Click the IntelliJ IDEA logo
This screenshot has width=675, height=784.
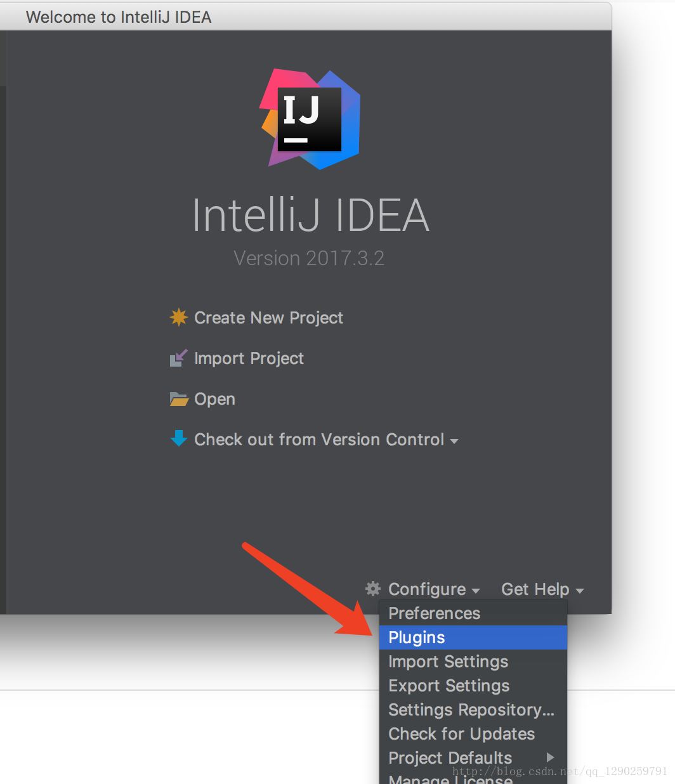pos(310,119)
